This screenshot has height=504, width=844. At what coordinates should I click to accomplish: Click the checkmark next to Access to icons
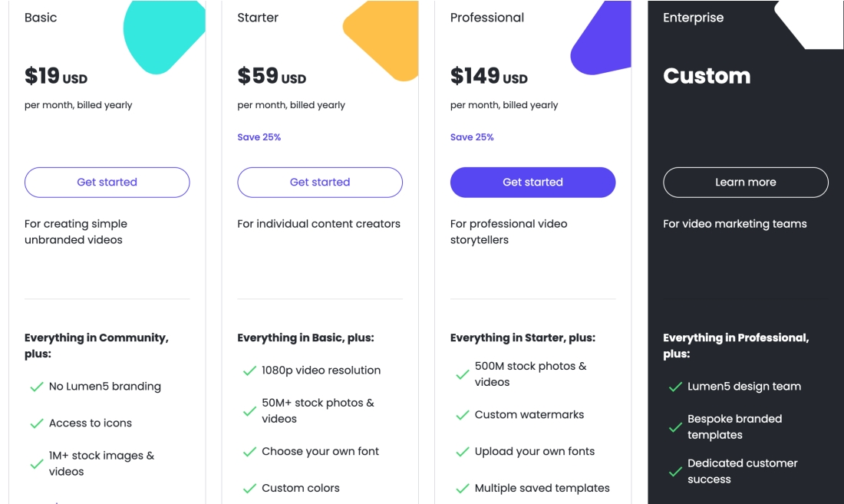click(x=37, y=423)
